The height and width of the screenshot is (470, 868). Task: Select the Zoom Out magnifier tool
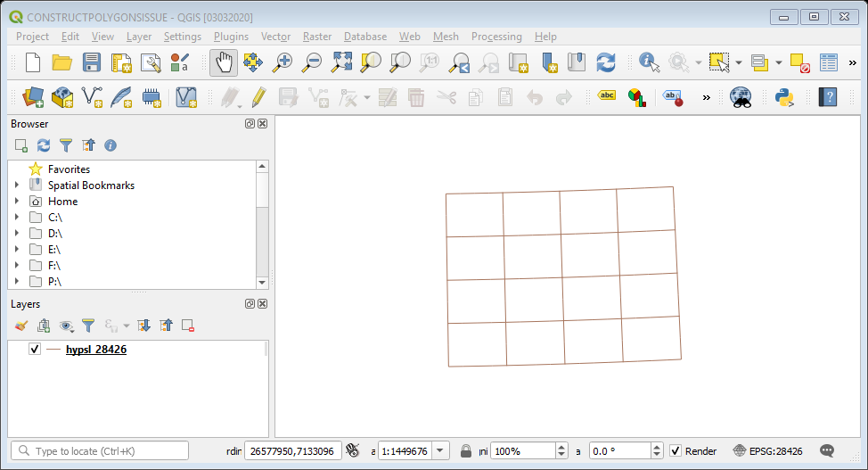(x=312, y=62)
